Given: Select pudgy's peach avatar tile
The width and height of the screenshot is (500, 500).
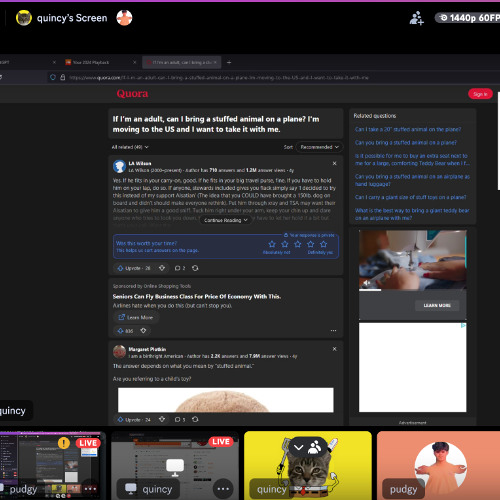Looking at the screenshot, I should pos(438,465).
